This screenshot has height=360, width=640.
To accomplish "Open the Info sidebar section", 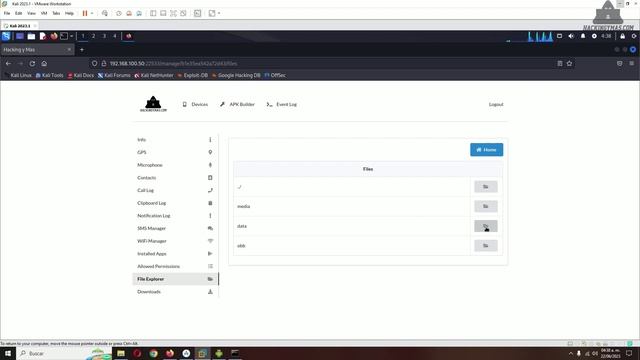I will pyautogui.click(x=175, y=140).
